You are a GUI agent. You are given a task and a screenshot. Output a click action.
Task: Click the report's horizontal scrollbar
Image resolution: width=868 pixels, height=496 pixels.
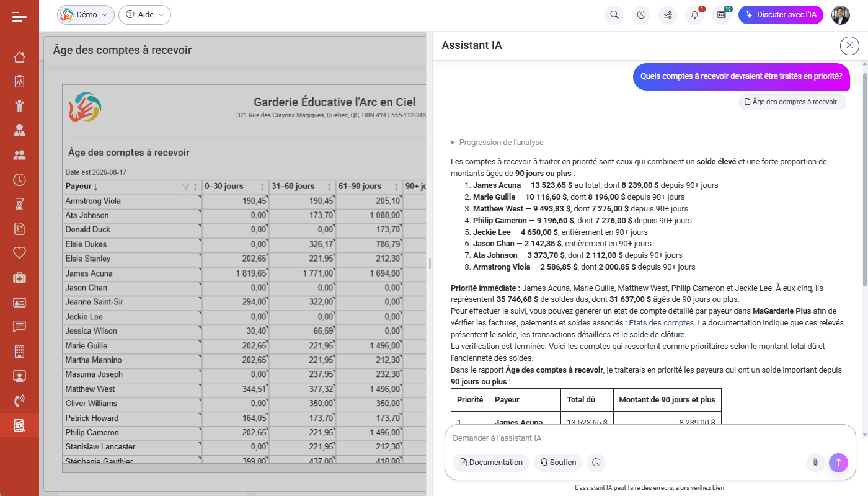pyautogui.click(x=244, y=468)
